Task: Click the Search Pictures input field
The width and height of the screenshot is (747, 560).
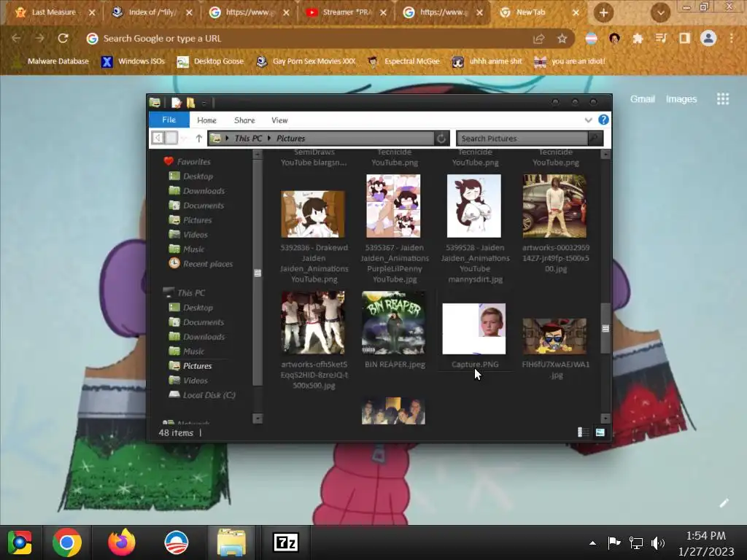Action: (522, 138)
